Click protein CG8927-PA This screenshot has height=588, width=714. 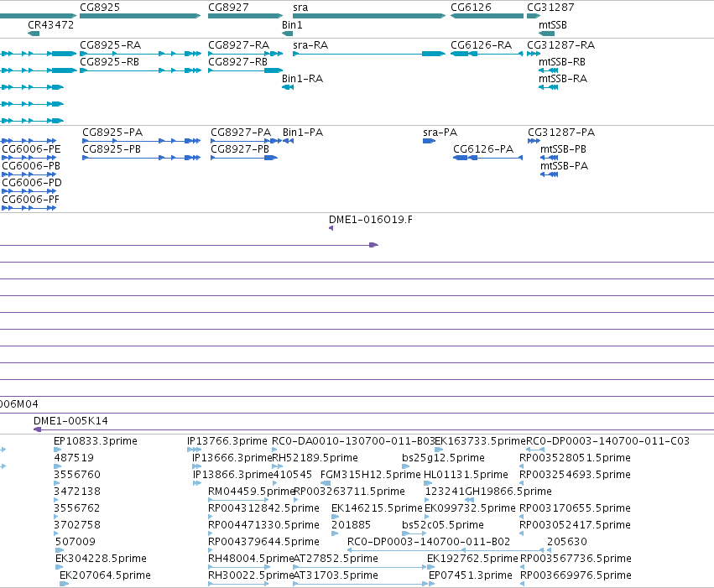[241, 133]
